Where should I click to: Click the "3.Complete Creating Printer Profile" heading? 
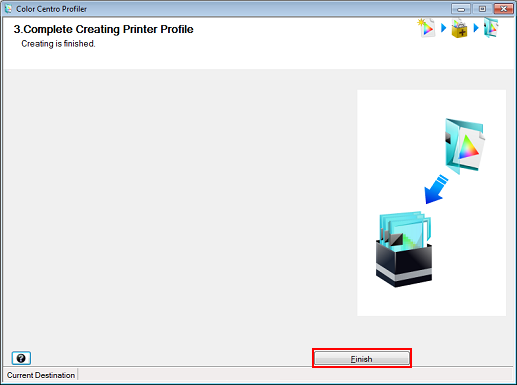103,29
